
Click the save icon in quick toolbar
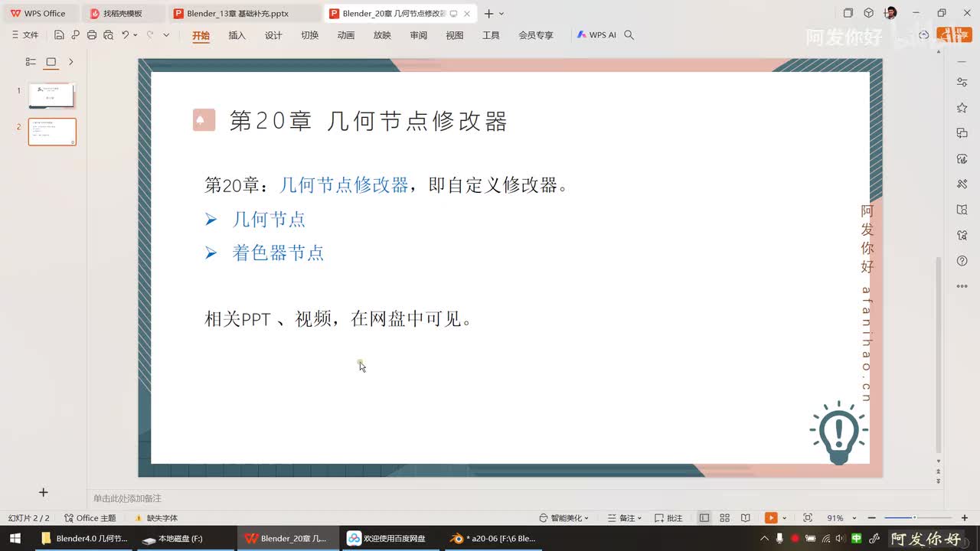coord(59,35)
